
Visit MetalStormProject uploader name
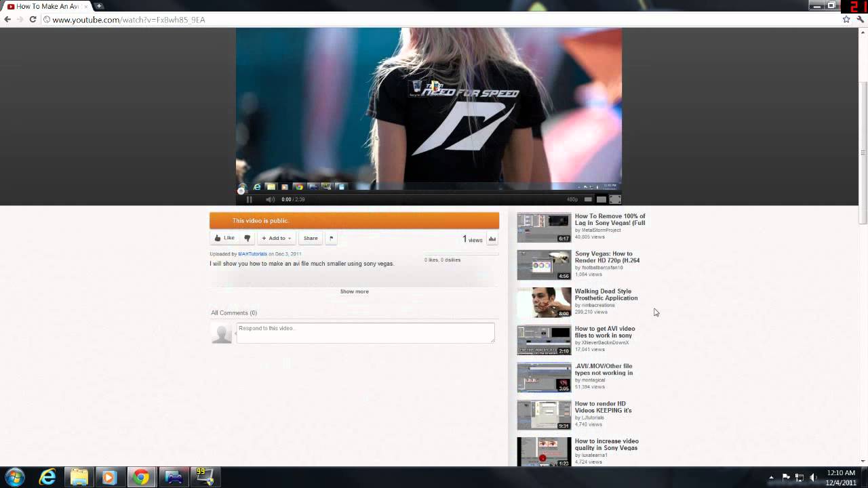pyautogui.click(x=601, y=230)
